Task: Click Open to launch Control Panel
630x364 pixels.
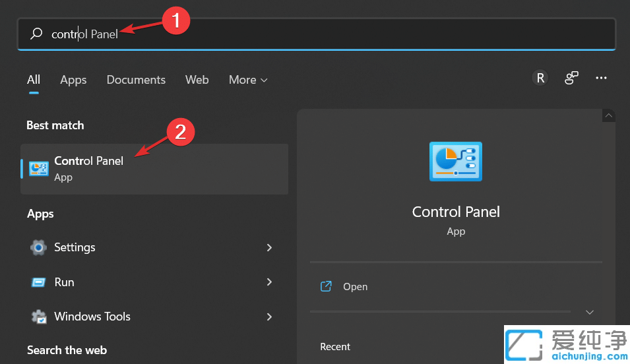Action: click(355, 287)
